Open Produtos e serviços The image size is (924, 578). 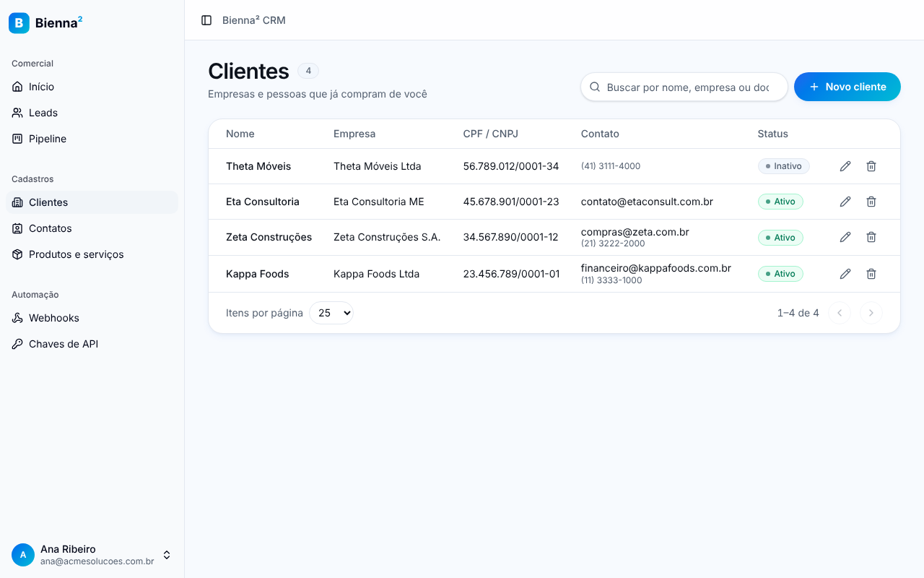tap(92, 254)
